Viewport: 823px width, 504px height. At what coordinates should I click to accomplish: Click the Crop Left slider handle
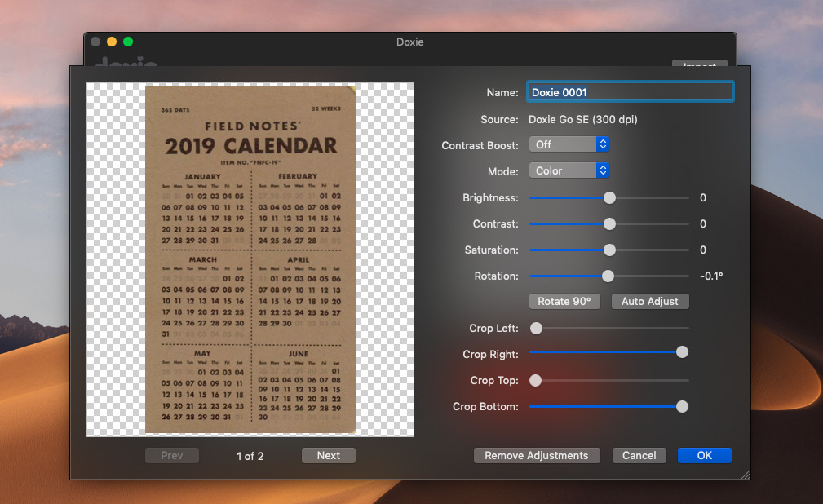click(x=536, y=328)
